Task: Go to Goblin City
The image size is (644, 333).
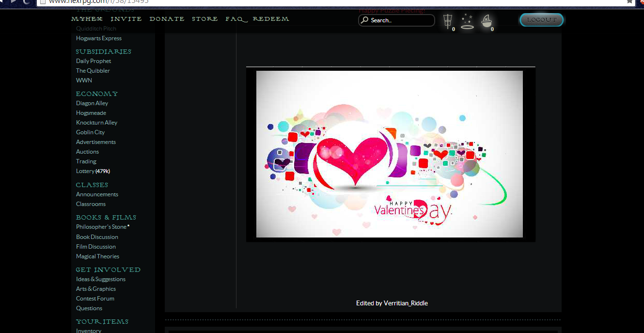Action: (x=90, y=132)
